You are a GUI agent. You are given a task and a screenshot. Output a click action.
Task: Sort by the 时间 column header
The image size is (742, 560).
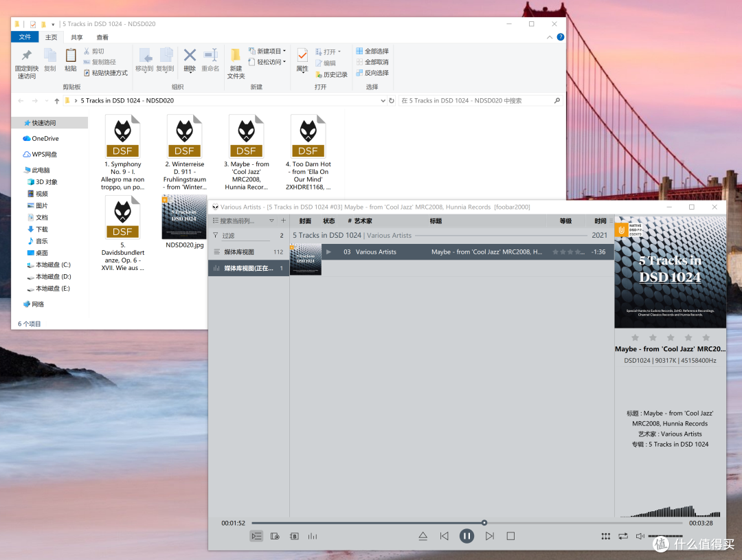(x=600, y=221)
